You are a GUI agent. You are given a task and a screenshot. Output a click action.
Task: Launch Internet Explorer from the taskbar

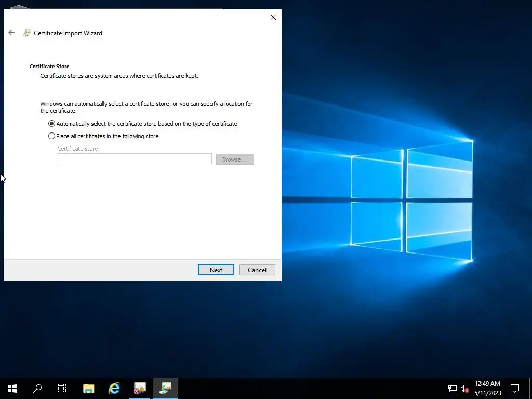tap(114, 389)
